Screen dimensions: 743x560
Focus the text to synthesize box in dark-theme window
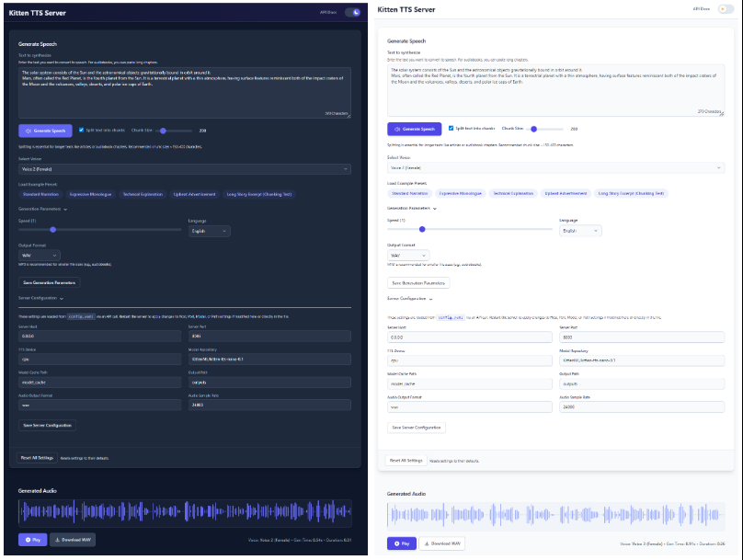pos(184,92)
